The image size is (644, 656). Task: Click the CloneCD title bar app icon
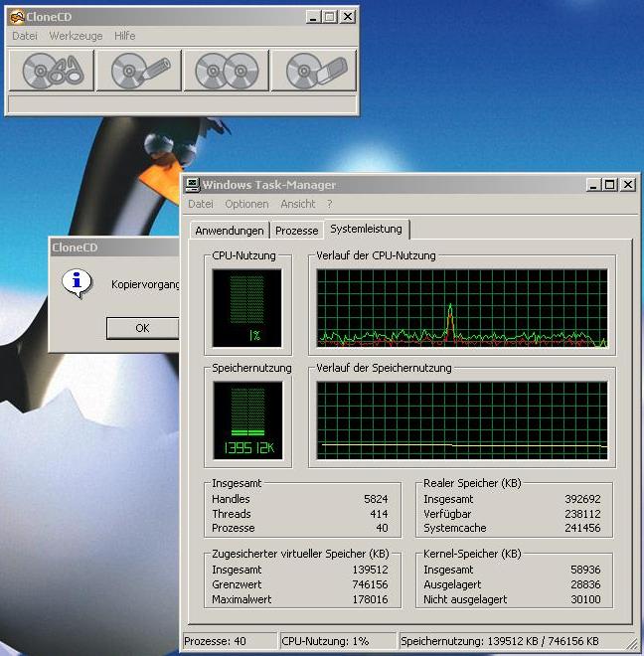(16, 17)
